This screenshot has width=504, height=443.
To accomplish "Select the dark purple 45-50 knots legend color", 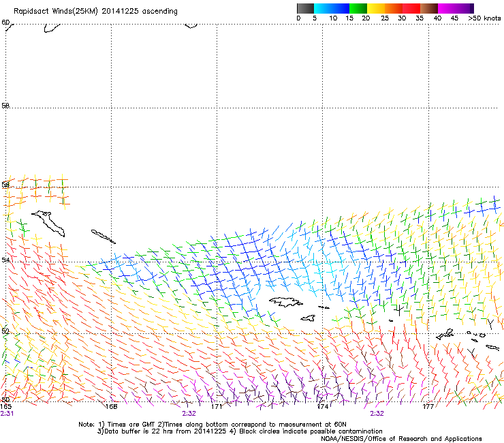I will [x=464, y=8].
